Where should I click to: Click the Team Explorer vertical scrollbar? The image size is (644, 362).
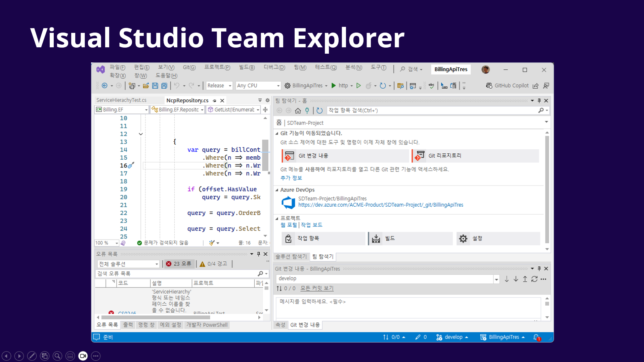coord(547,190)
